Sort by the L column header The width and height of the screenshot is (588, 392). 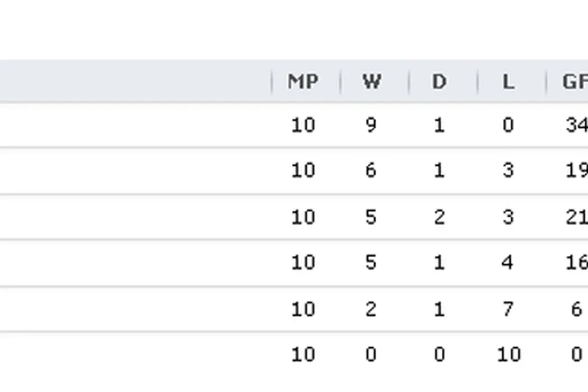pyautogui.click(x=508, y=82)
